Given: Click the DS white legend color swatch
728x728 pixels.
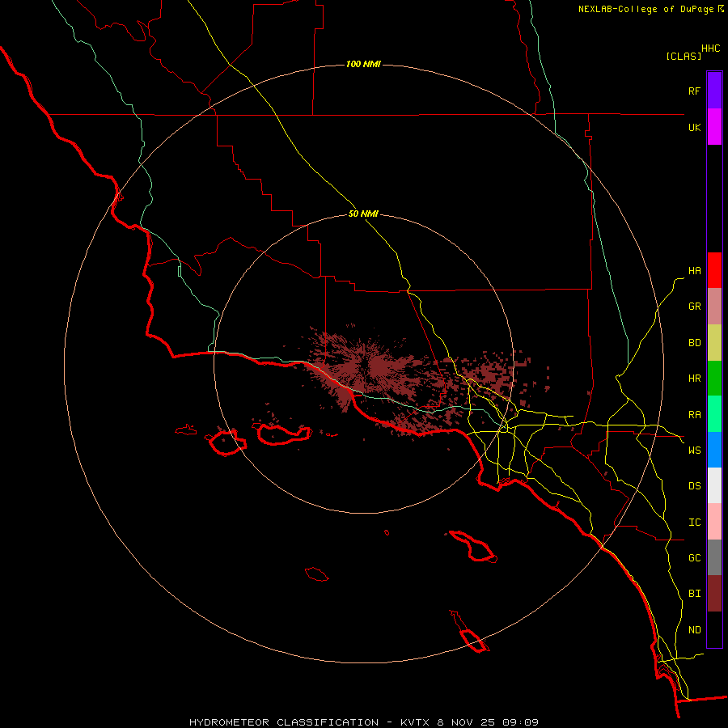Looking at the screenshot, I should tap(714, 485).
